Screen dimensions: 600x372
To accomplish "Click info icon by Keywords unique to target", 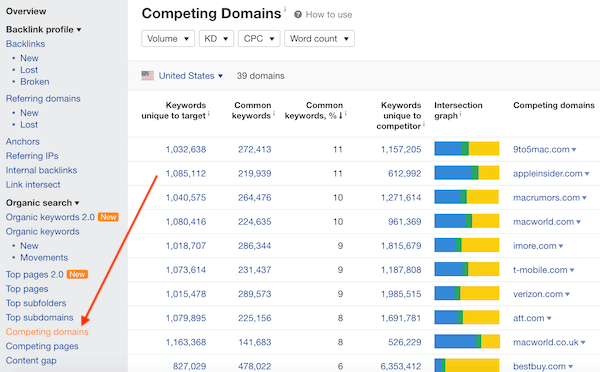I will click(209, 114).
